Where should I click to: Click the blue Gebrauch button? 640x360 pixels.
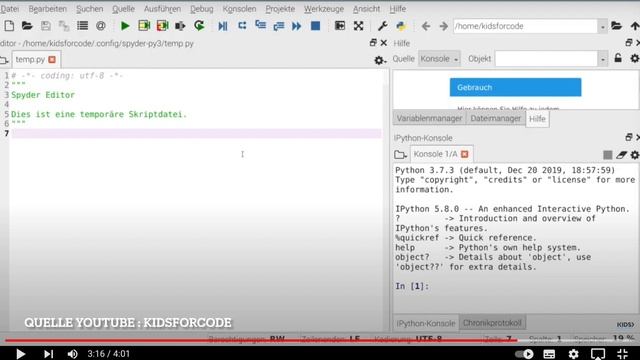516,87
